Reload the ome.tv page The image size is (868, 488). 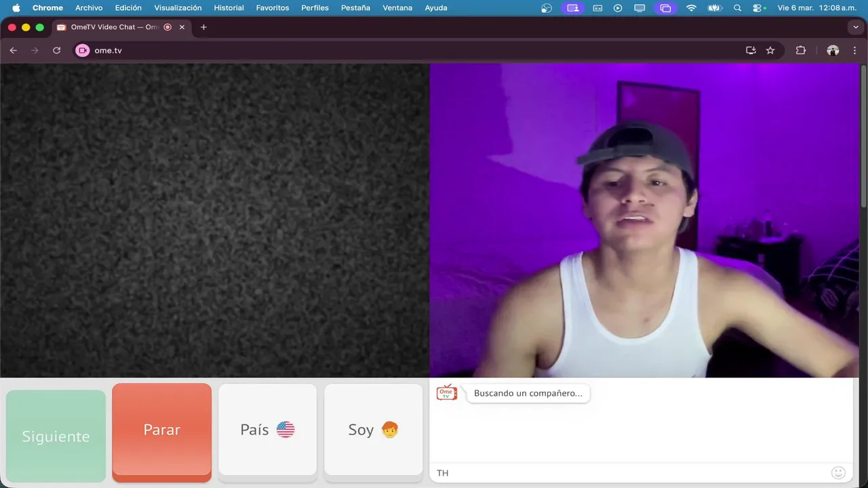coord(57,50)
